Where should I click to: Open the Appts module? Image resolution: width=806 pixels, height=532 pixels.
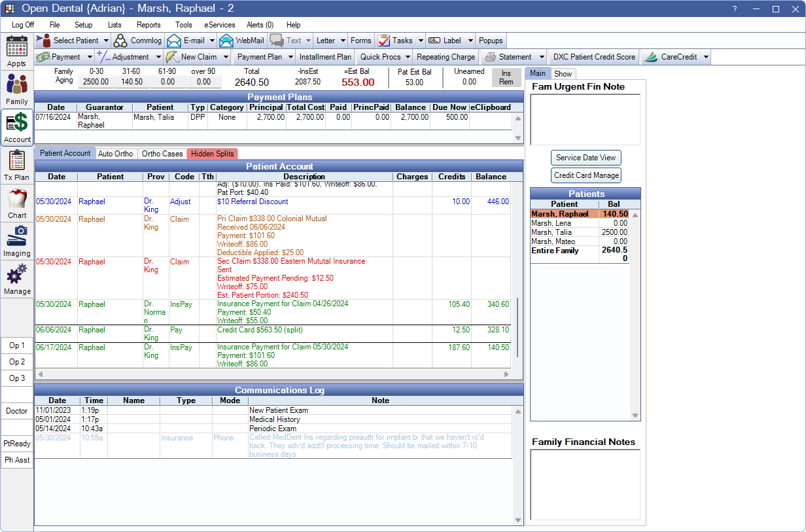click(17, 52)
